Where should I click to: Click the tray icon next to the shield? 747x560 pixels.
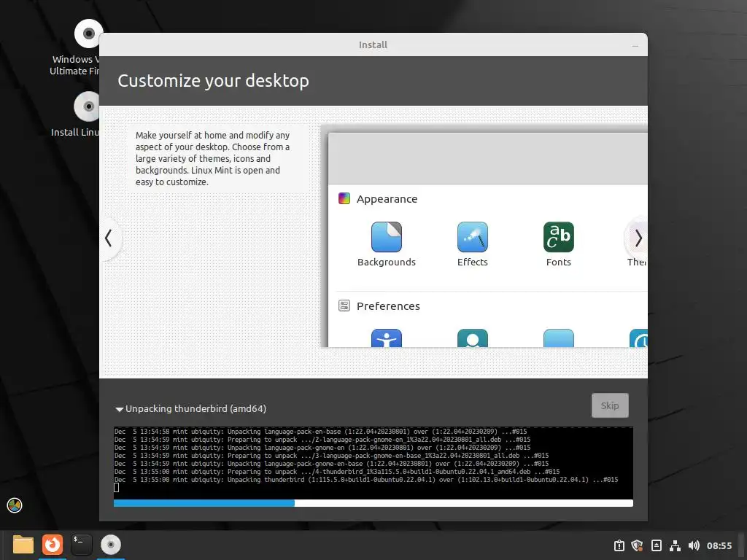(656, 545)
